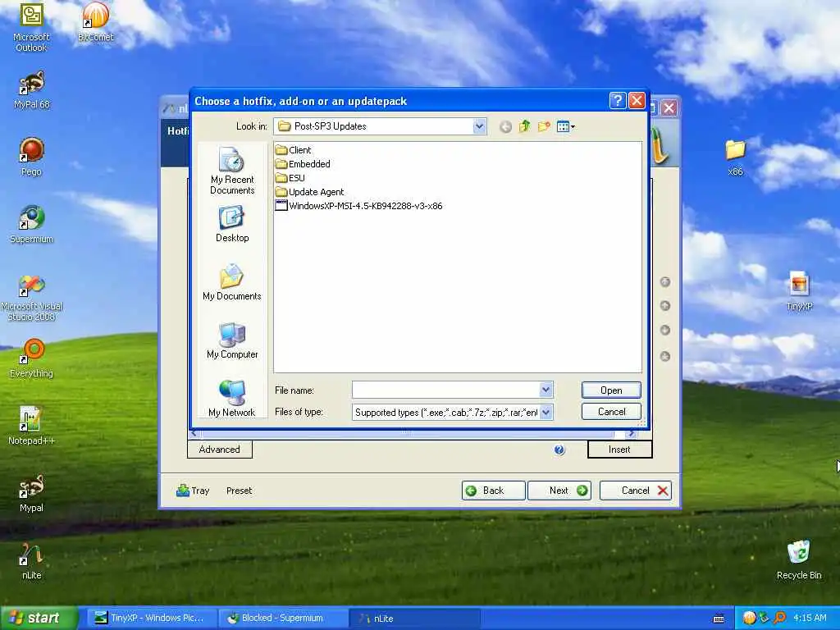
Task: Click the Insert button in nLite
Action: coord(619,449)
